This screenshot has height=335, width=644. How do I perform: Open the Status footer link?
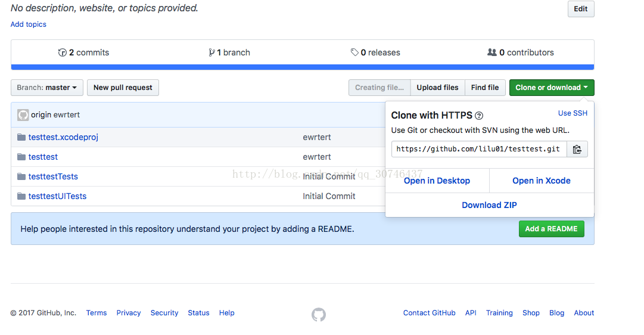[199, 313]
